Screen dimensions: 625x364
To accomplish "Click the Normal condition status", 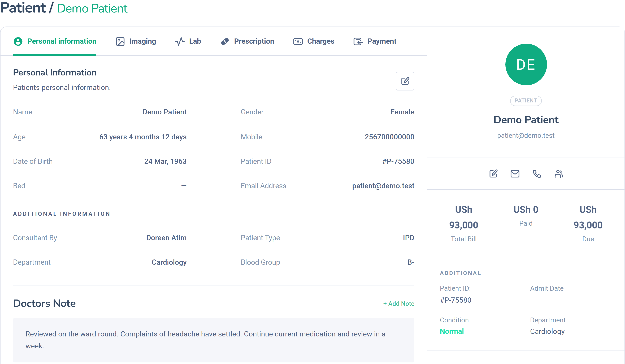I will click(x=452, y=331).
